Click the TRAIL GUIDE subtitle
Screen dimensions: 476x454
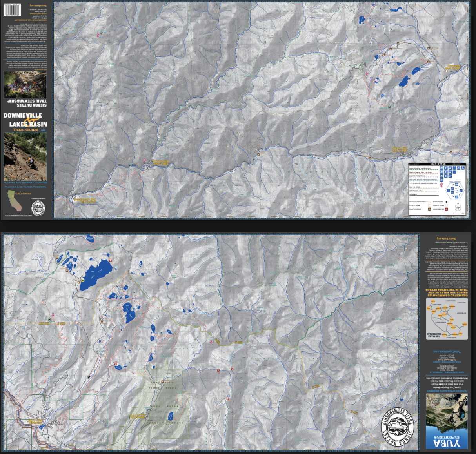[25, 130]
